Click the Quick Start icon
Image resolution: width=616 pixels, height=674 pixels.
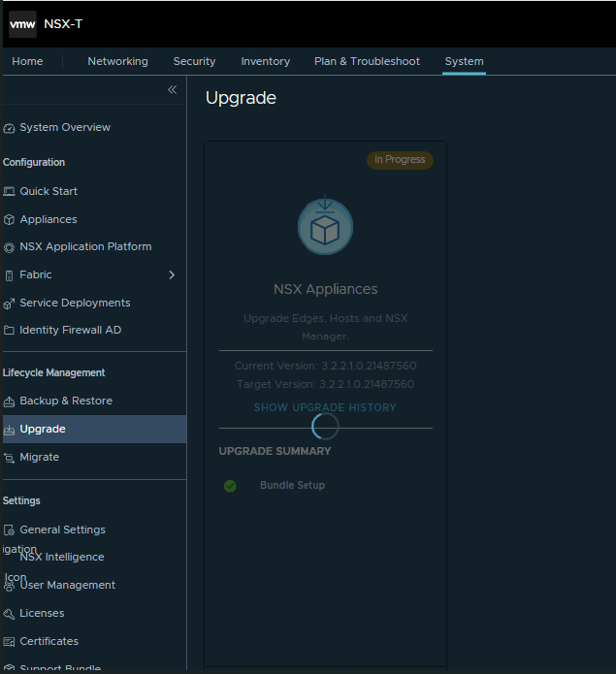pyautogui.click(x=9, y=192)
